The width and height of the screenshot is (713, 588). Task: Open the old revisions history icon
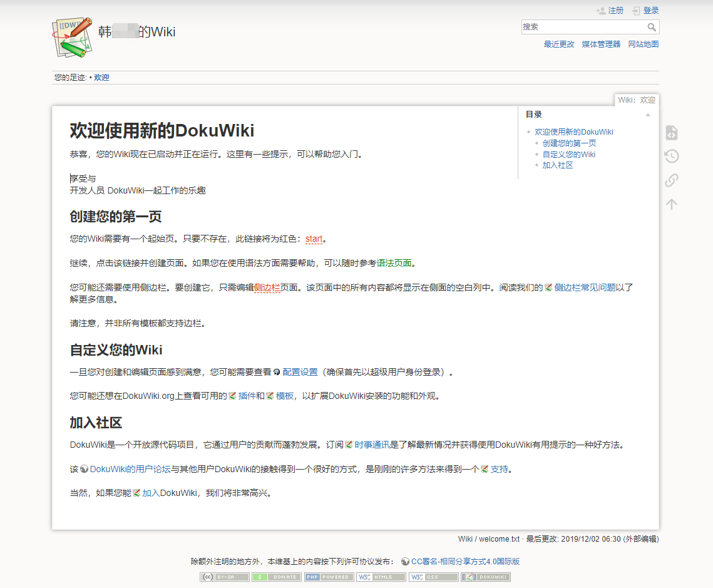click(672, 157)
